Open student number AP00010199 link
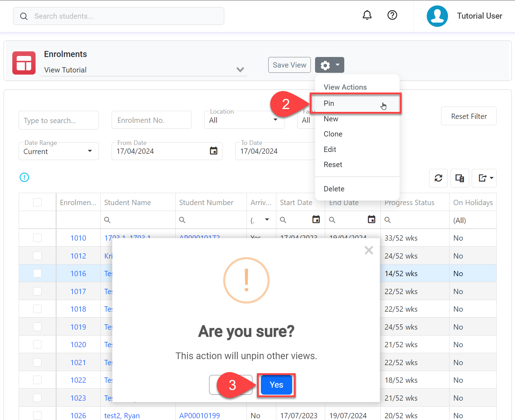 coord(200,416)
